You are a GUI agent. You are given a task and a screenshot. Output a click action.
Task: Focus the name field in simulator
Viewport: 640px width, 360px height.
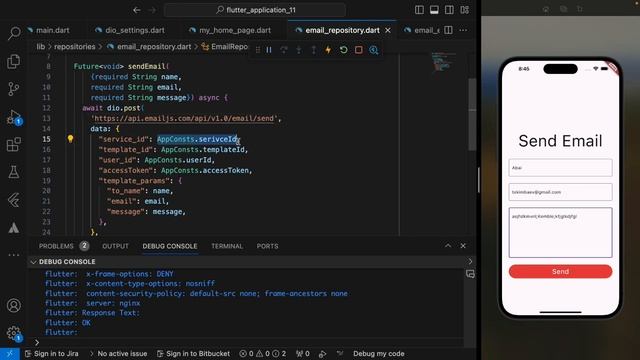(x=560, y=168)
